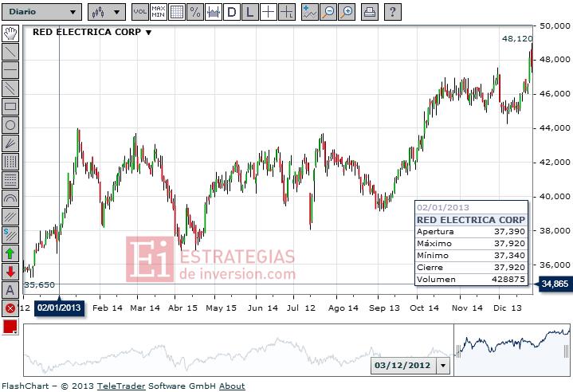Select the trend line drawing tool
The height and width of the screenshot is (392, 573).
point(10,52)
